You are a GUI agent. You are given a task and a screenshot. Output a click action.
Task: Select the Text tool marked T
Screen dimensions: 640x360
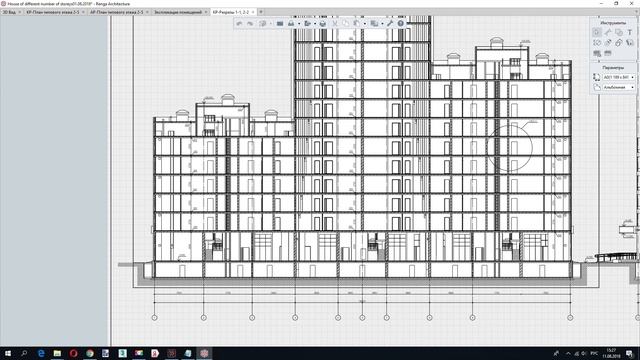[x=630, y=33]
